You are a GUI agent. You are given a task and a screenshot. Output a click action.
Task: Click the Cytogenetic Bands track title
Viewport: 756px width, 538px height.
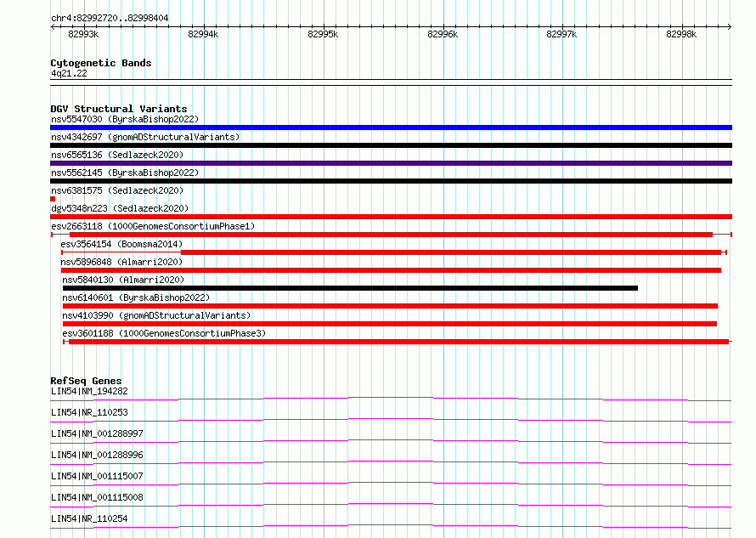[101, 63]
